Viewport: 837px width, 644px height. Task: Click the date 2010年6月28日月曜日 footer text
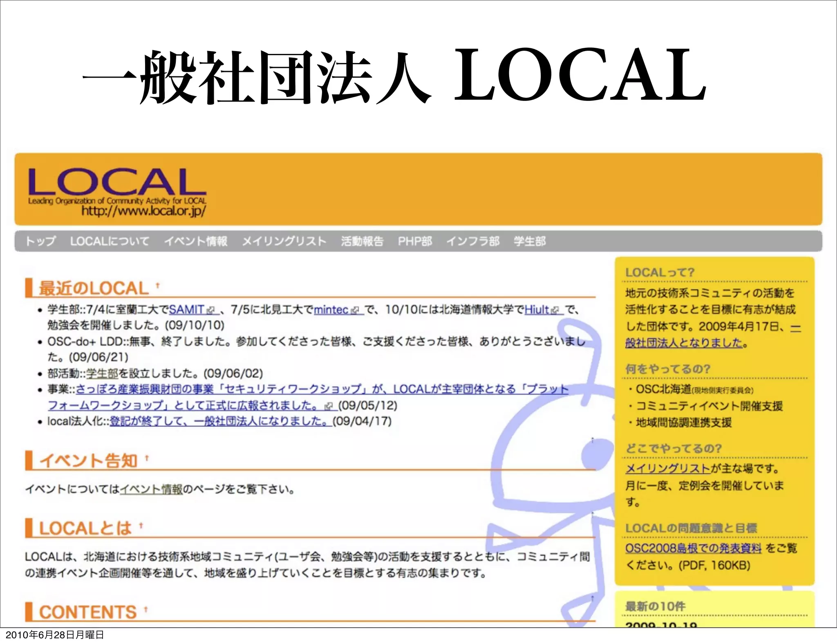[55, 635]
